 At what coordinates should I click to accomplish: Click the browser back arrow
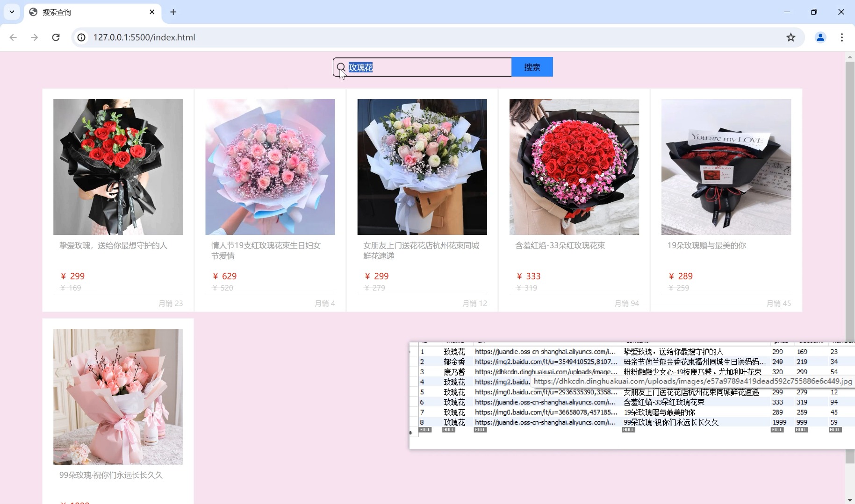click(13, 37)
